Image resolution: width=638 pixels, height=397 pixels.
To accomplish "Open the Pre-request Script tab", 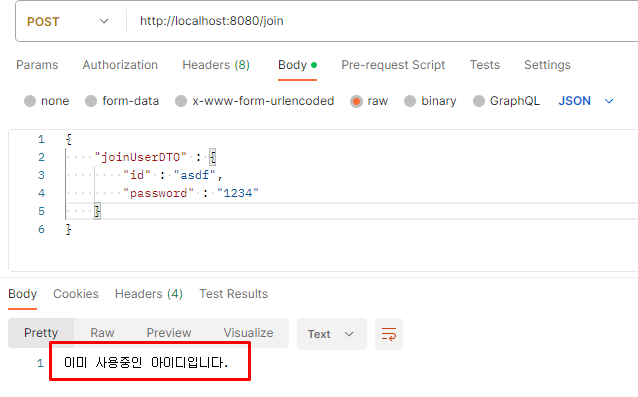I will (x=393, y=65).
